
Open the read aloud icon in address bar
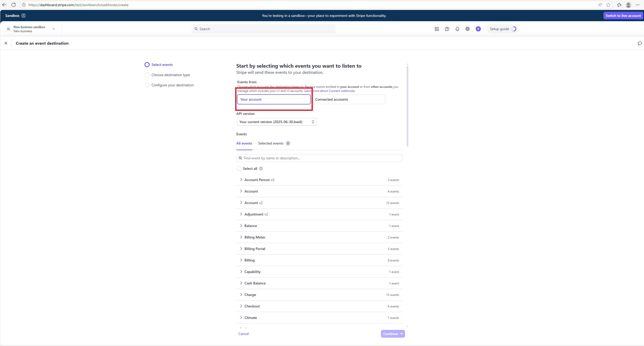point(600,5)
